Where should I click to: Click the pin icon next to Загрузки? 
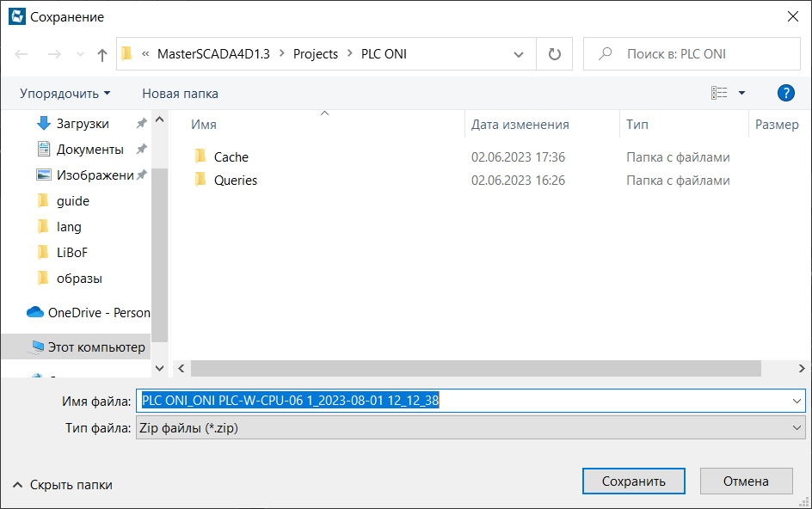[x=141, y=123]
